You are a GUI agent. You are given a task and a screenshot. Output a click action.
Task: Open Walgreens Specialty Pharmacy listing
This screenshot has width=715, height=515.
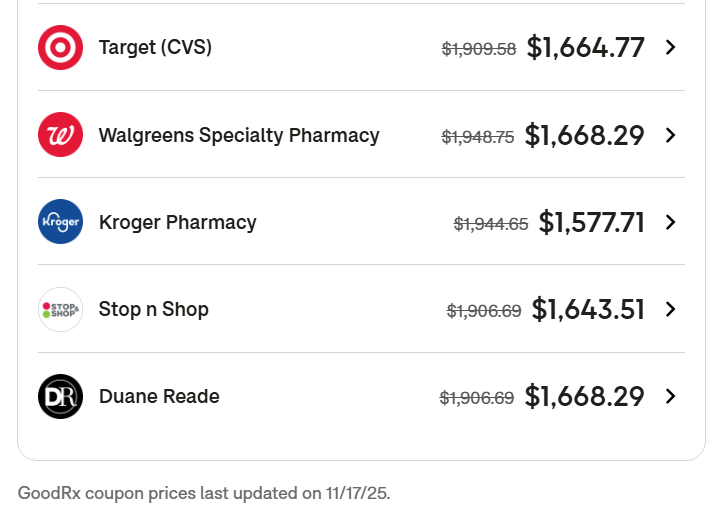tap(239, 135)
